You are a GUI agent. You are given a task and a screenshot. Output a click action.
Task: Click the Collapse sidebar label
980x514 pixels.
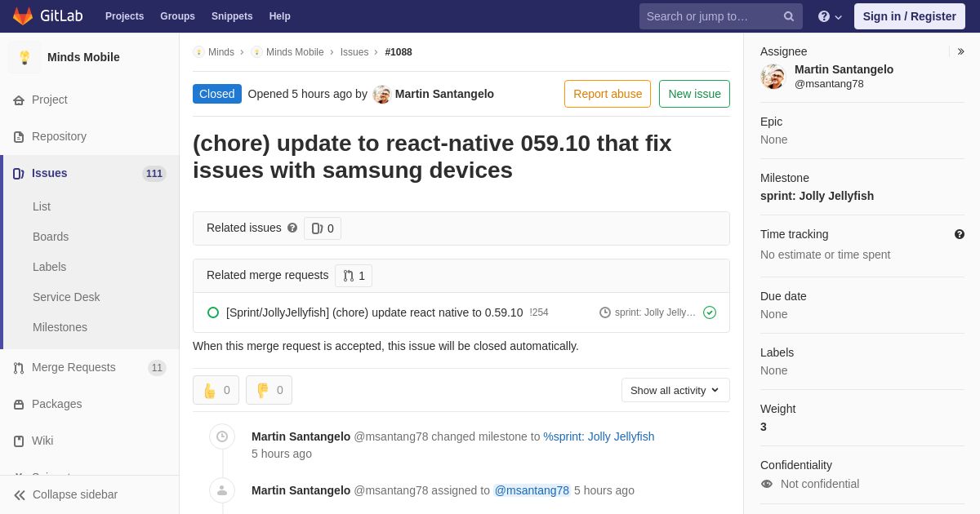(75, 494)
